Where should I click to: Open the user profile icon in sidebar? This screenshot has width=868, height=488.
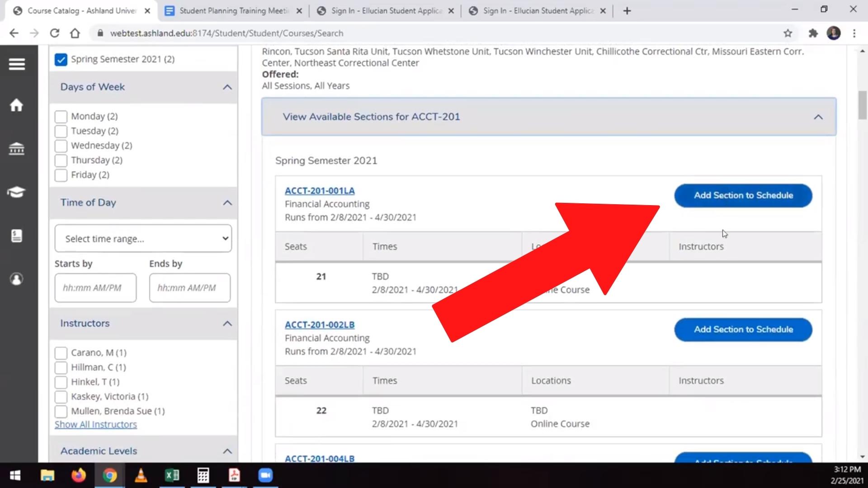tap(17, 279)
